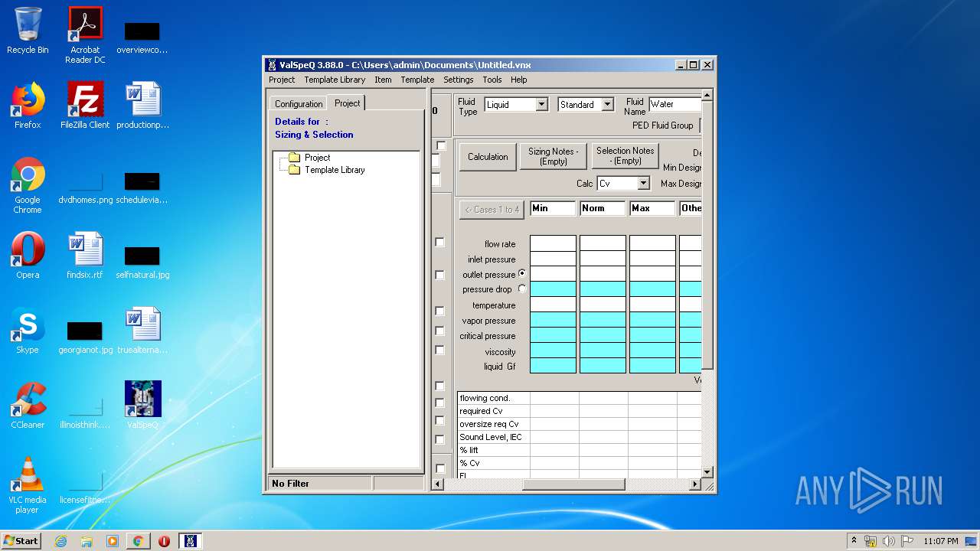The height and width of the screenshot is (551, 980).
Task: Click the Opera icon in the taskbar
Action: [164, 541]
